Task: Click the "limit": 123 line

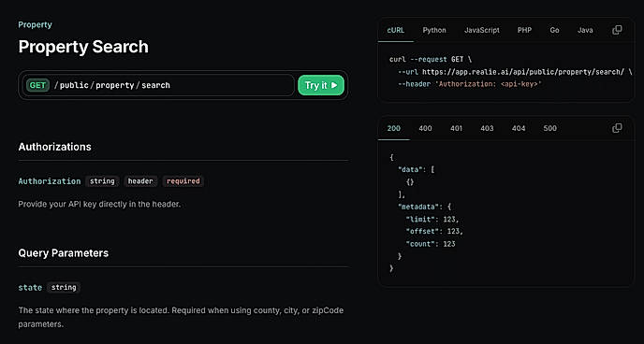Action: pos(432,219)
